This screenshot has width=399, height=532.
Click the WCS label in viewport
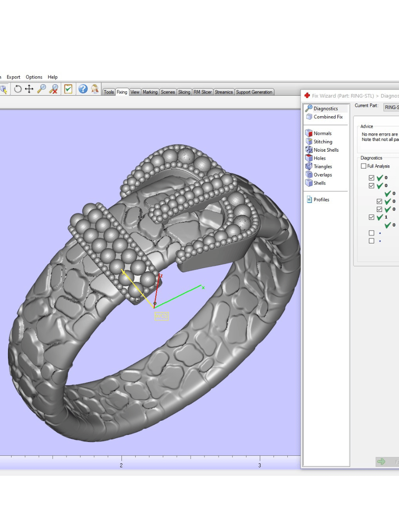click(x=161, y=316)
